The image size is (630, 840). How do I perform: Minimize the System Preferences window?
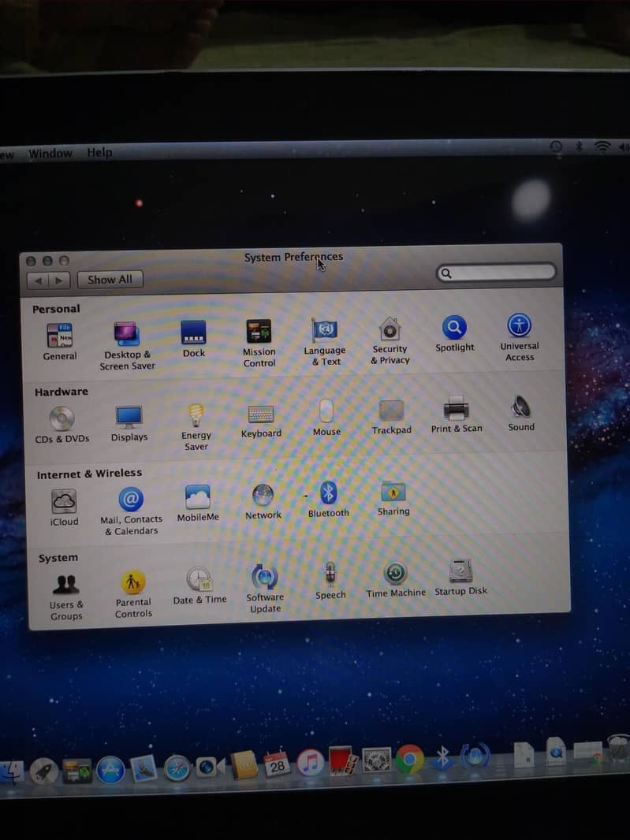pyautogui.click(x=47, y=260)
